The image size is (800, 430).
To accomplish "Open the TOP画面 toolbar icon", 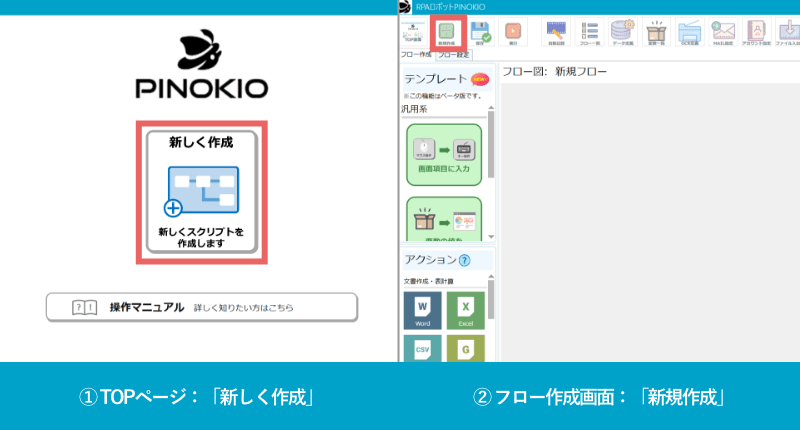I will (x=413, y=32).
